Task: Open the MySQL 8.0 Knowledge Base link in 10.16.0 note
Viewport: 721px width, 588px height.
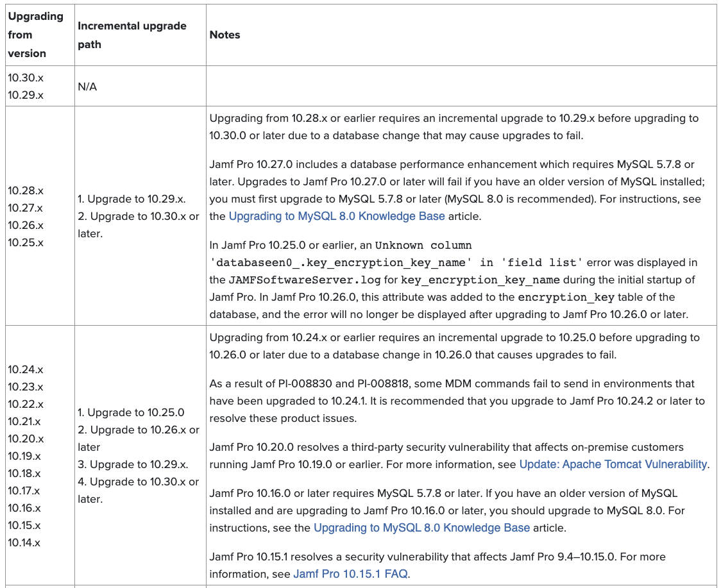Action: 421,528
